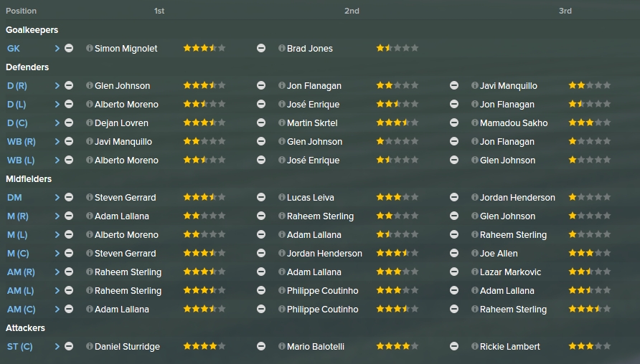Open Philippe Coutinho in AM (L) row
640x364 pixels.
[x=322, y=291]
